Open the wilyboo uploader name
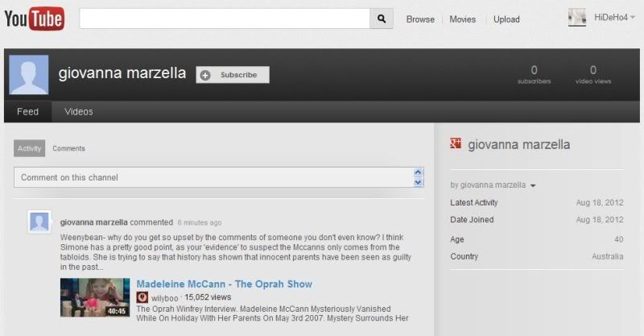Image resolution: width=644 pixels, height=336 pixels. [x=164, y=298]
